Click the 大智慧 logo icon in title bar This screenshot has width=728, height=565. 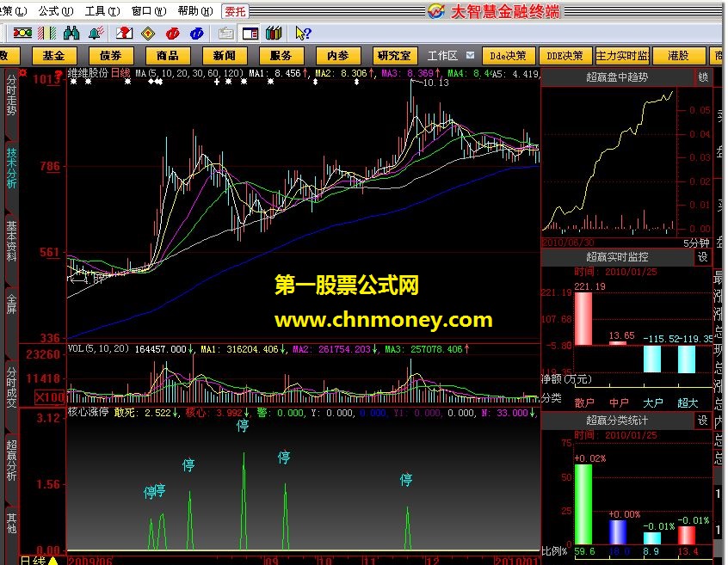[436, 11]
